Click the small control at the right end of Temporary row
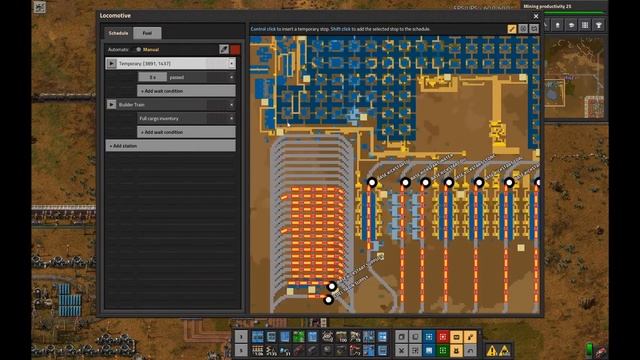 [x=231, y=64]
